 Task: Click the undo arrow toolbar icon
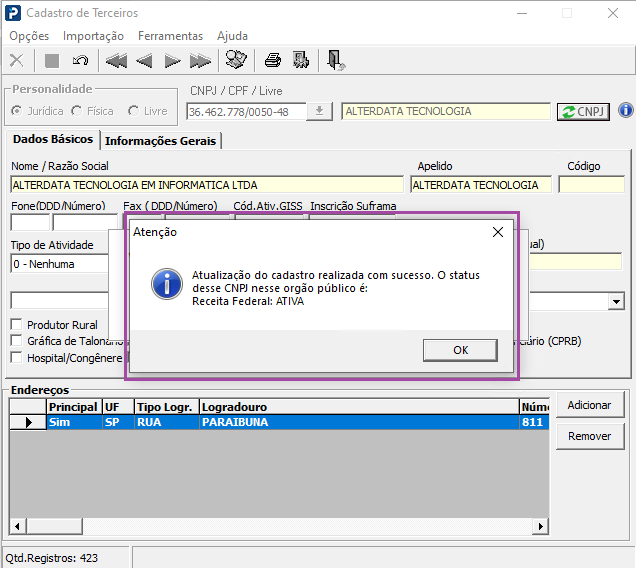(80, 61)
